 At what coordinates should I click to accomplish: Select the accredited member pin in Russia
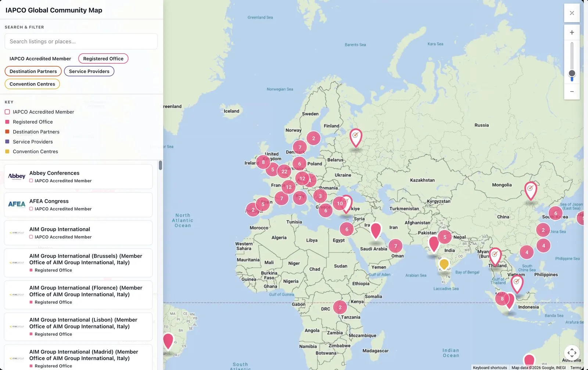click(356, 138)
